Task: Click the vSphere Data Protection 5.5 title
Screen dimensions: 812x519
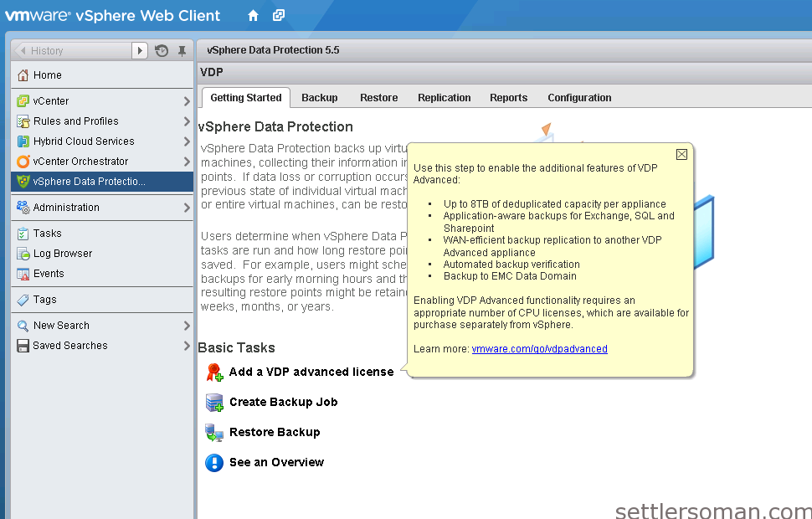Action: [x=273, y=50]
